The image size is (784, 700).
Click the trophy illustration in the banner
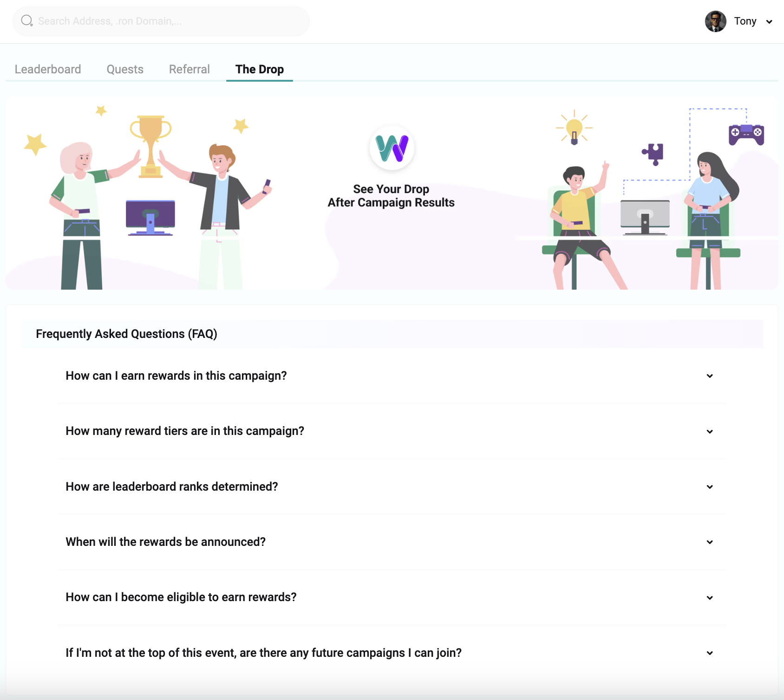tap(150, 146)
